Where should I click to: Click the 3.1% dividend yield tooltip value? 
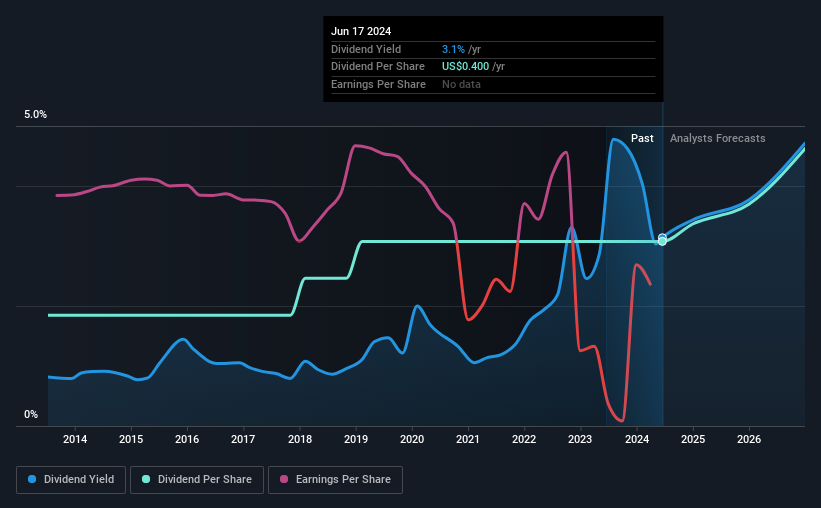tap(453, 49)
